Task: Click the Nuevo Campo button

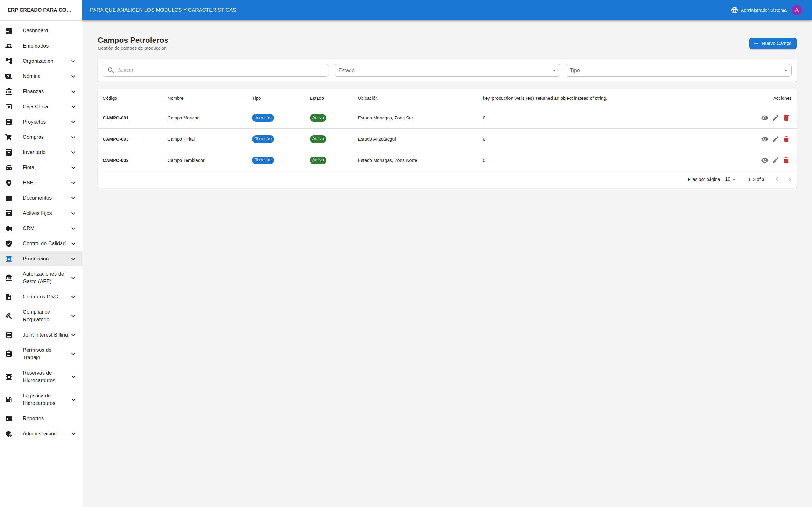Action: (x=772, y=44)
